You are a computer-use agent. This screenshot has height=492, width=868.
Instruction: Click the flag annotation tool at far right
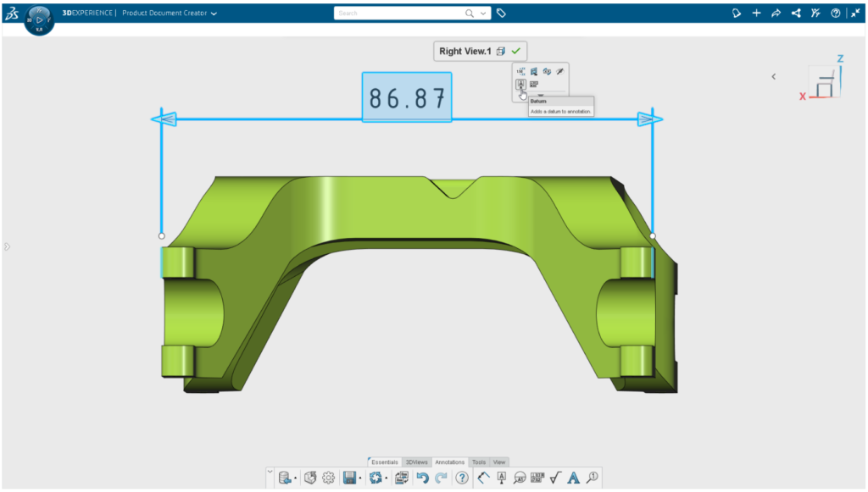click(593, 477)
